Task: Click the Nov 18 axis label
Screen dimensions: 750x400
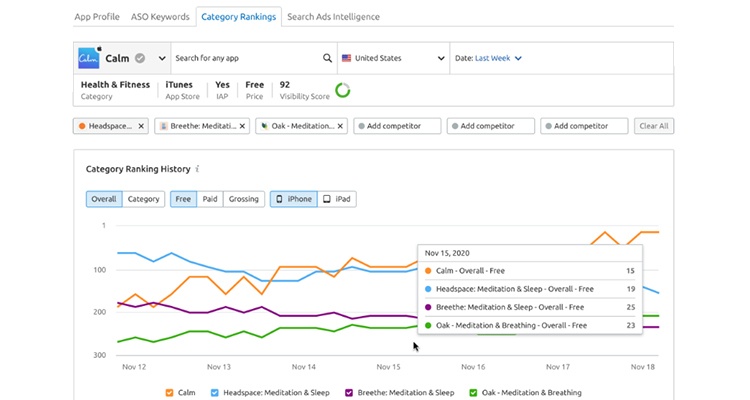Action: [642, 367]
